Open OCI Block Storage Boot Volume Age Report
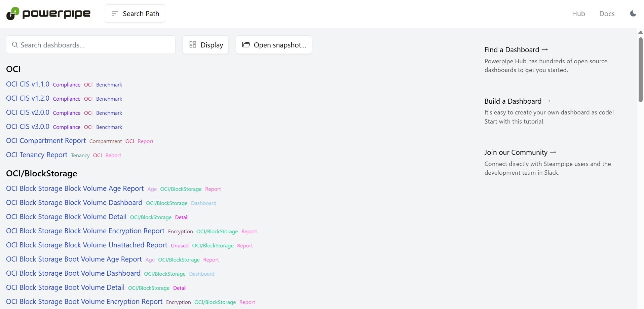This screenshot has height=309, width=644. click(74, 259)
